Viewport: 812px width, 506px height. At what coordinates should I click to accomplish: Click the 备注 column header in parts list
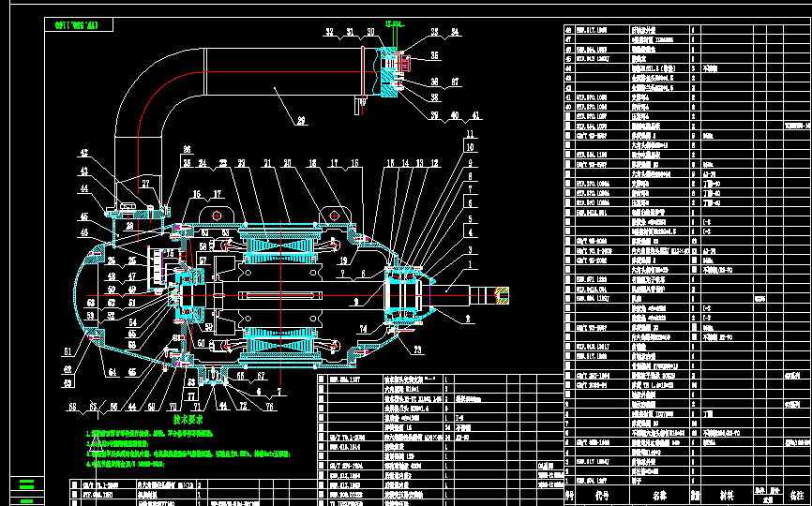tap(797, 494)
